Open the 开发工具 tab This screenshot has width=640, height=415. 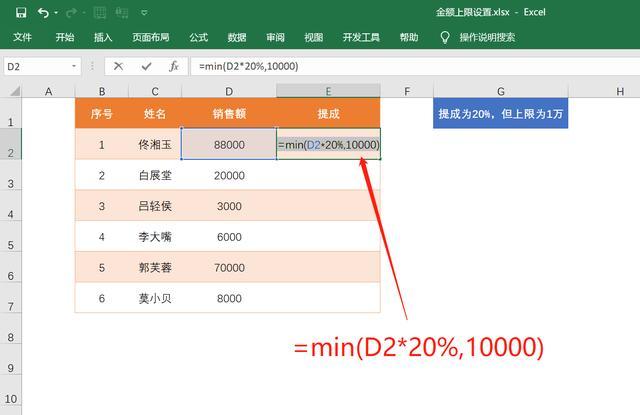coord(360,38)
